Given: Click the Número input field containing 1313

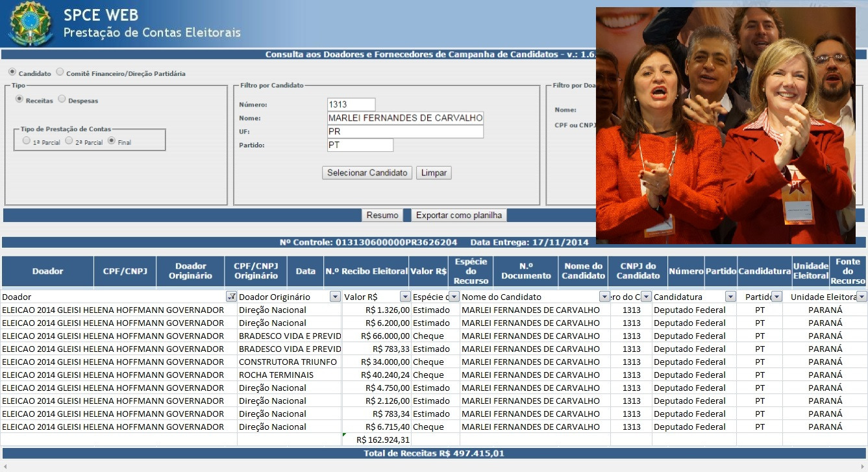Looking at the screenshot, I should [x=351, y=105].
